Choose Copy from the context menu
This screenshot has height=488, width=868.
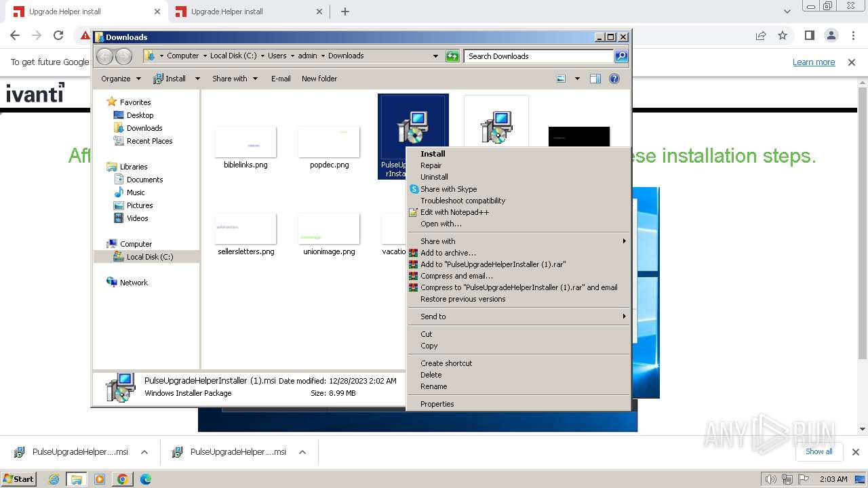(x=429, y=346)
